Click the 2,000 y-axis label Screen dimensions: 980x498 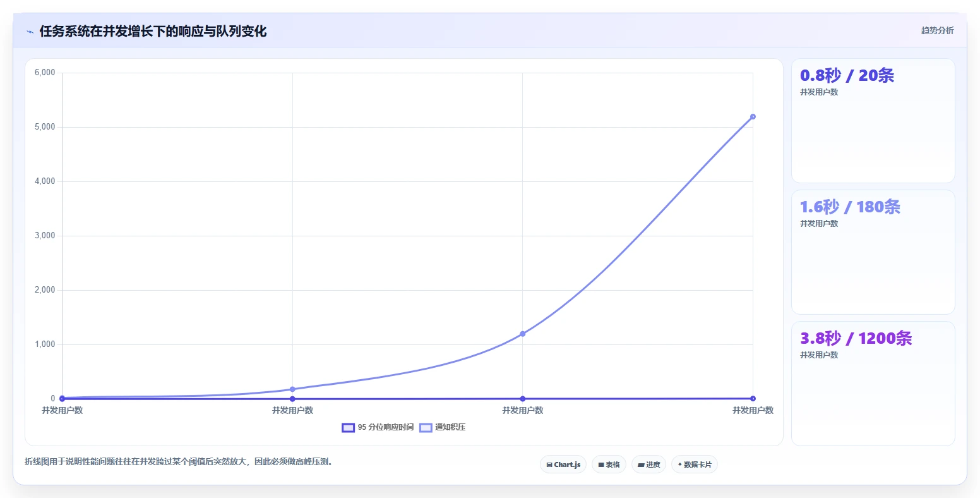45,290
